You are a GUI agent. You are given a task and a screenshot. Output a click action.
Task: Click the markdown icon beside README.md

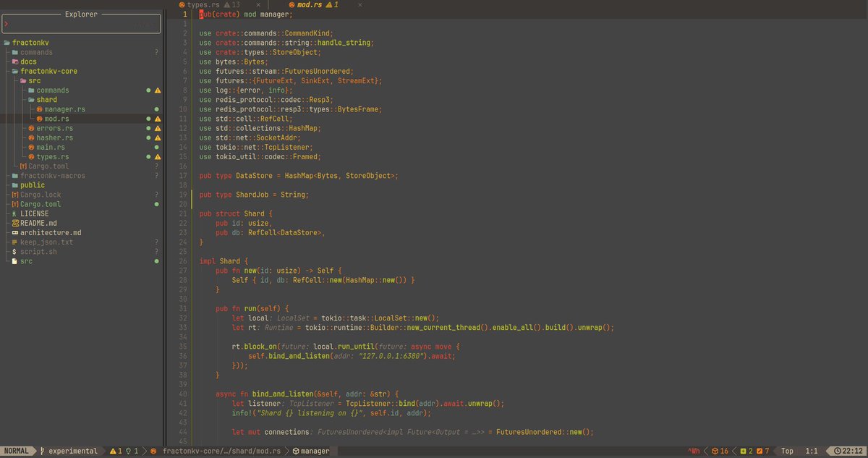tap(14, 223)
